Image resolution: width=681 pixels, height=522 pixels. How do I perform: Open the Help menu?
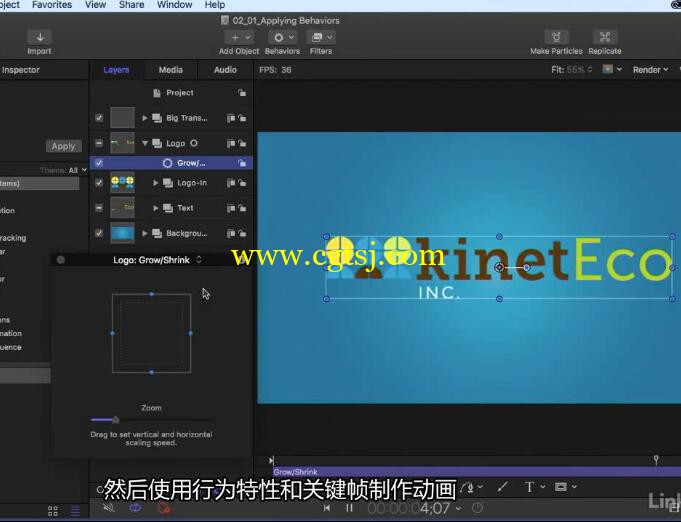(x=215, y=5)
